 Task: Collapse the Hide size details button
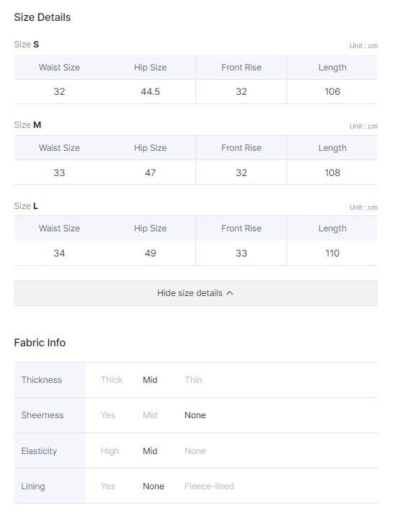pyautogui.click(x=196, y=293)
